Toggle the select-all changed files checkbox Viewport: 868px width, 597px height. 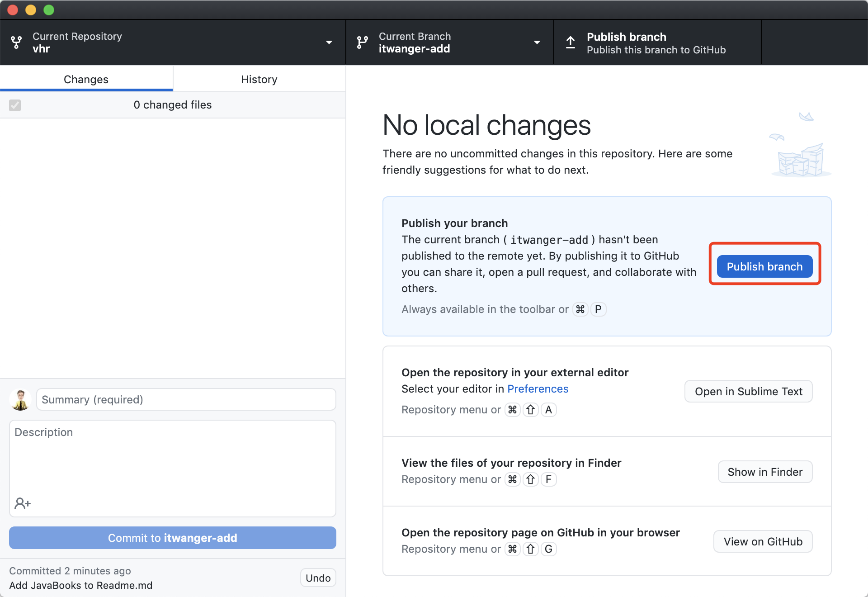click(15, 105)
